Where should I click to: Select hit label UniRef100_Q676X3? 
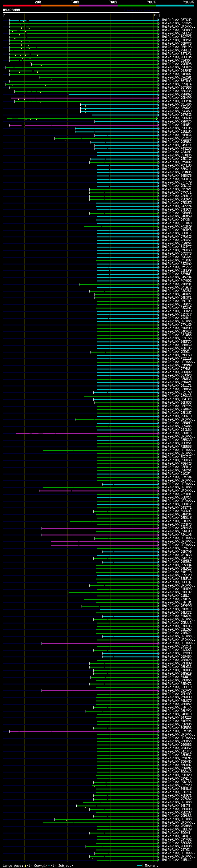[176, 115]
